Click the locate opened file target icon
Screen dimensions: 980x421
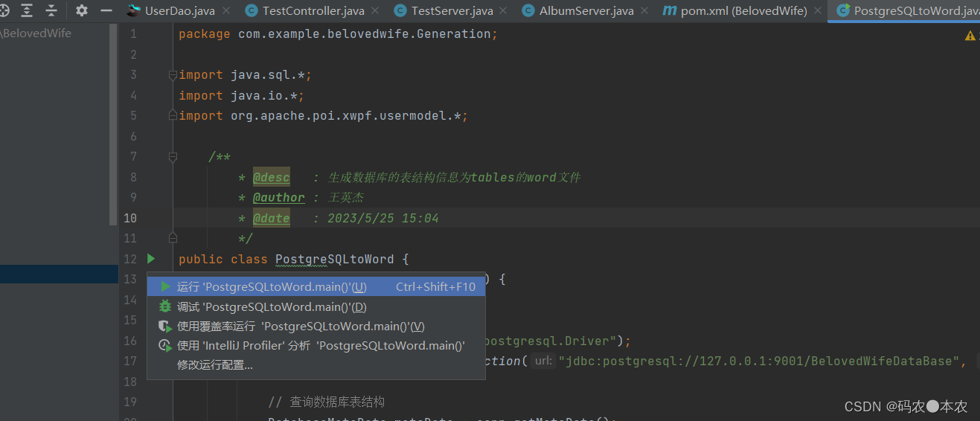pos(4,10)
